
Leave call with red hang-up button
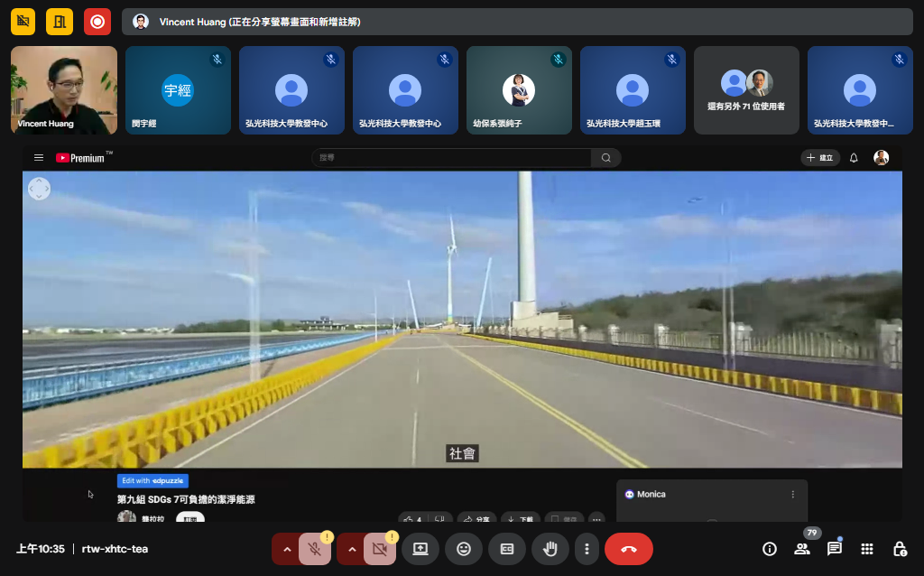tap(629, 549)
